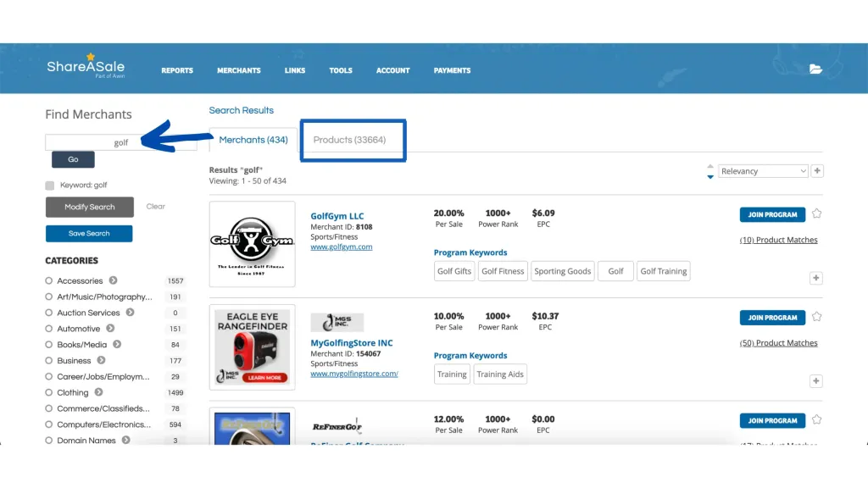The image size is (868, 488).
Task: Expand MyGolfingStore INC details with plus
Action: [x=816, y=380]
